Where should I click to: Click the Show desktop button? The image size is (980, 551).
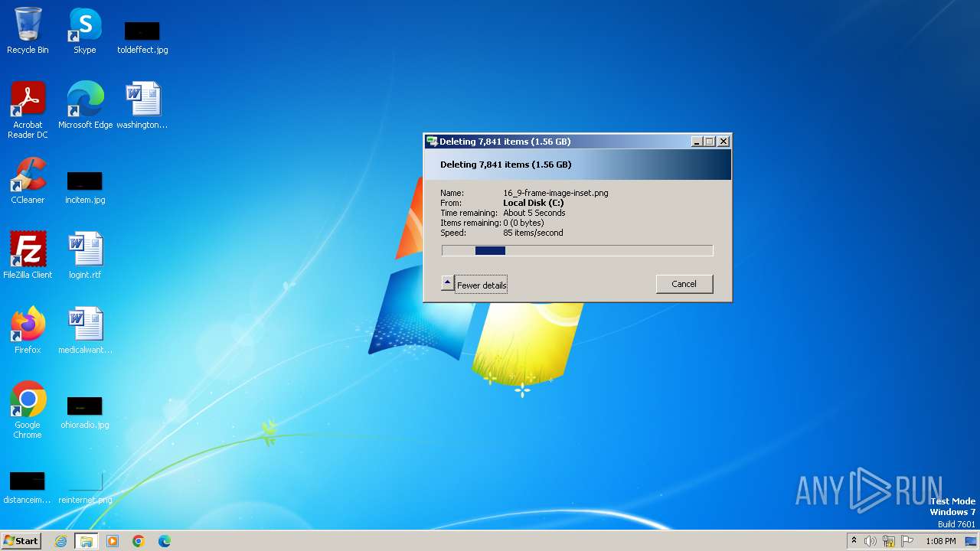[972, 541]
